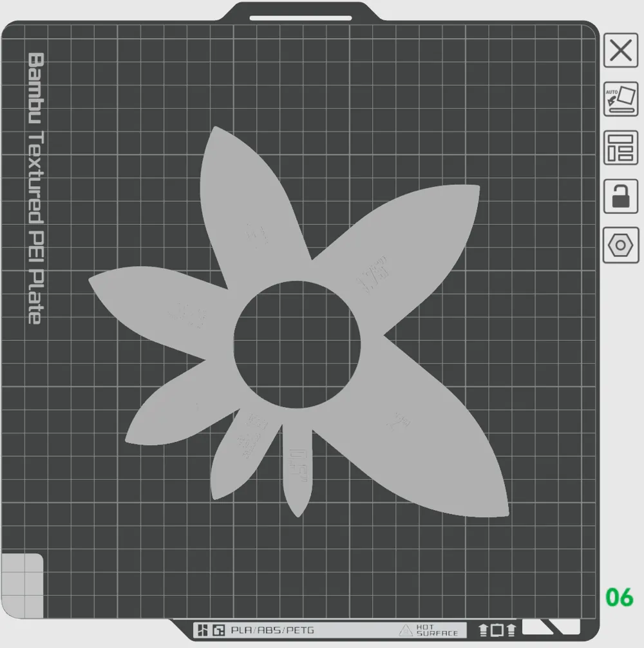Auto-orient objects on this plate
The image size is (644, 648).
pyautogui.click(x=620, y=99)
